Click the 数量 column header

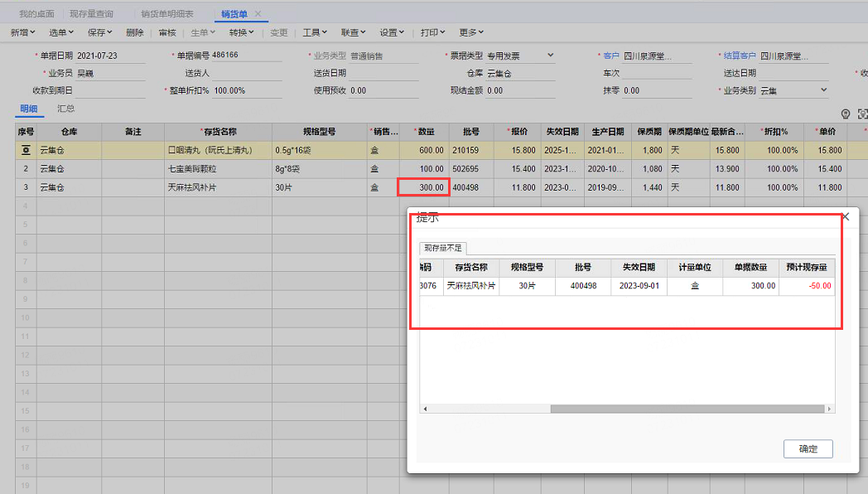425,132
